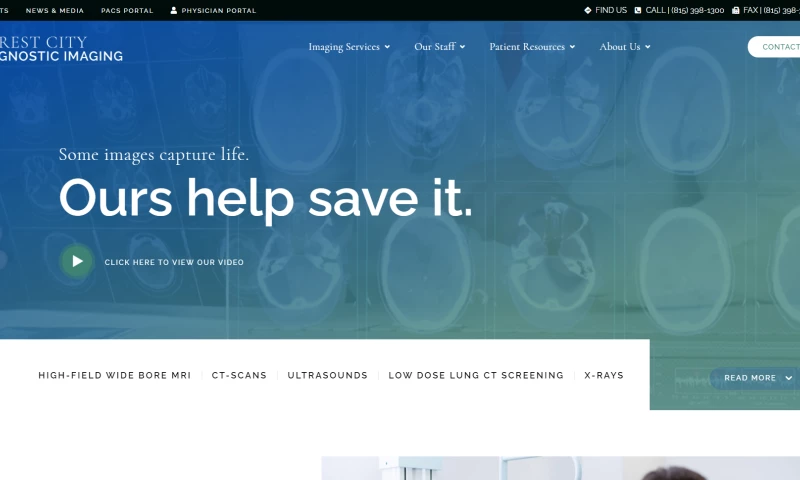Select High-Field Wide Bore MRI service

coord(114,376)
